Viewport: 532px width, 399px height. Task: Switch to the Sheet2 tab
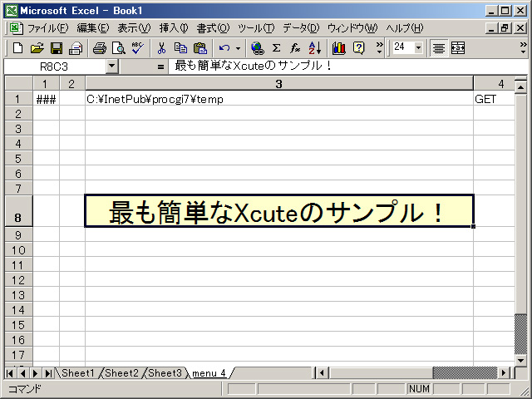click(x=121, y=373)
